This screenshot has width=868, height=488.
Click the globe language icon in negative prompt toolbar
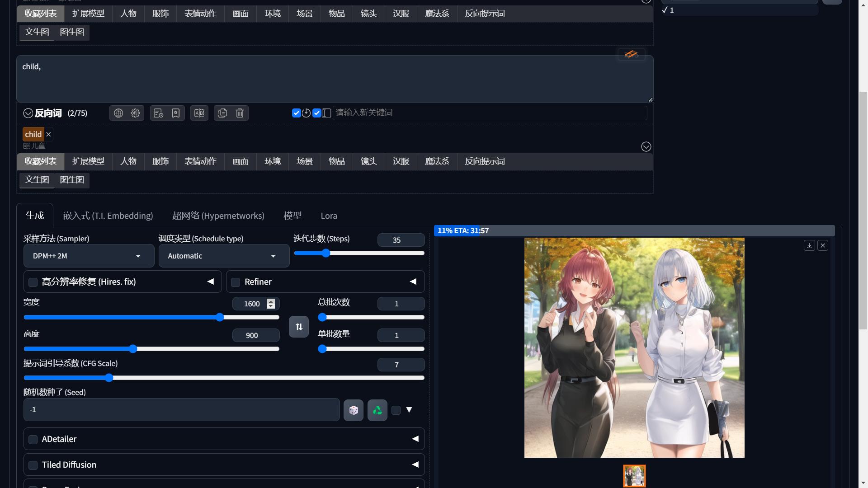point(118,113)
